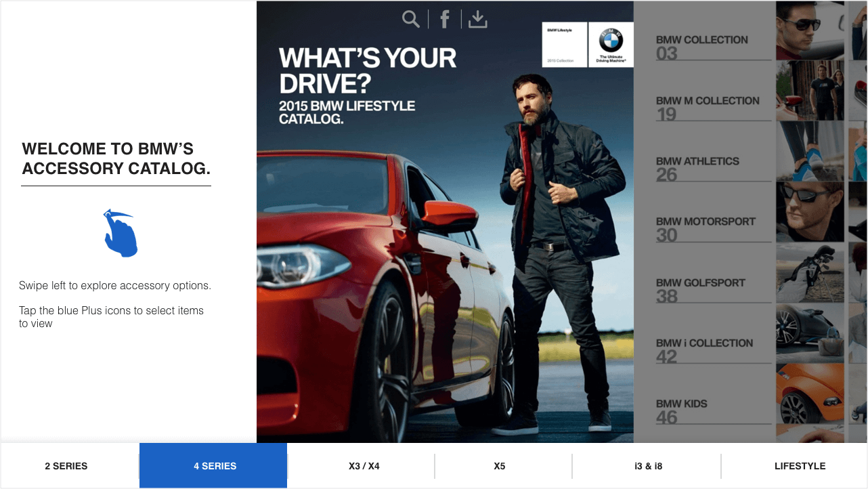Screen dimensions: 868x489
Task: Click the BMW roundel logo tile
Action: coord(611,45)
